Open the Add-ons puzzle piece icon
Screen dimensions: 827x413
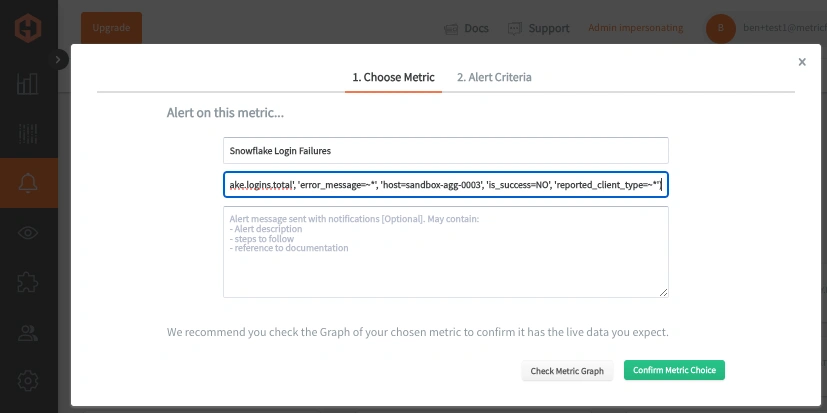28,282
